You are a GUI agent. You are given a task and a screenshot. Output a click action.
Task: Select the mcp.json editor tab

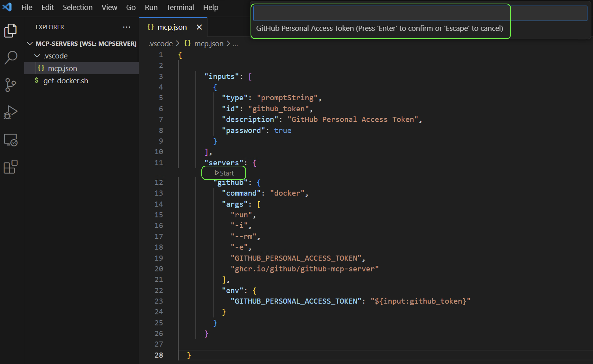click(x=173, y=27)
